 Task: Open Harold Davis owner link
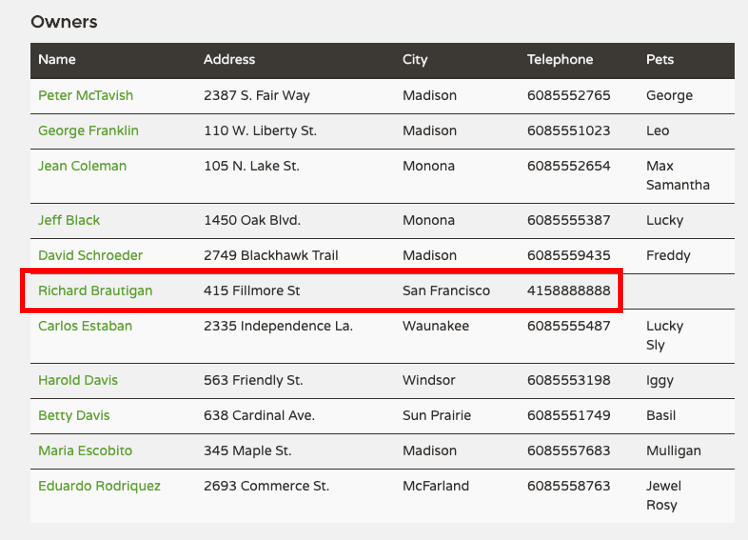pyautogui.click(x=78, y=381)
